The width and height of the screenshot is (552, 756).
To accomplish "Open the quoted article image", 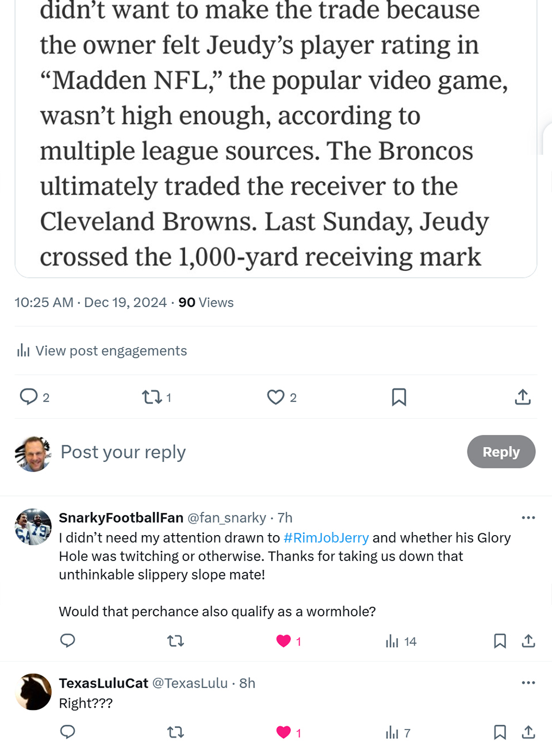I will tap(276, 138).
